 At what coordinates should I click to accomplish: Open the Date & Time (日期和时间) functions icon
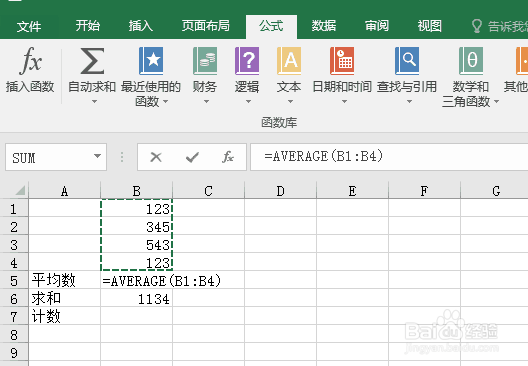[342, 61]
